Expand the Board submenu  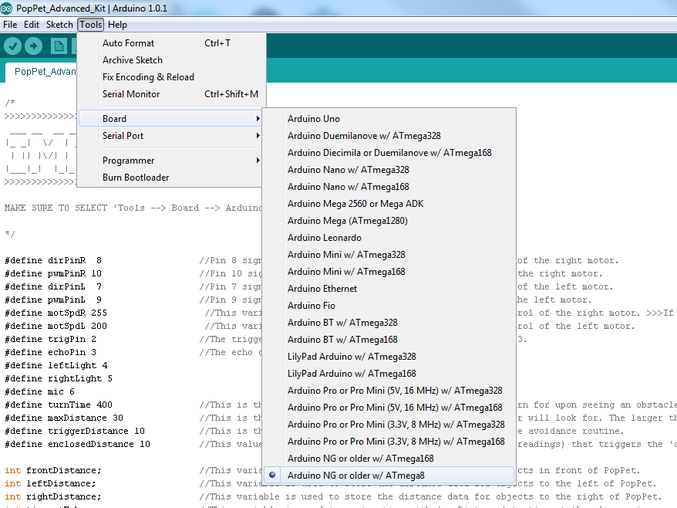coord(171,118)
